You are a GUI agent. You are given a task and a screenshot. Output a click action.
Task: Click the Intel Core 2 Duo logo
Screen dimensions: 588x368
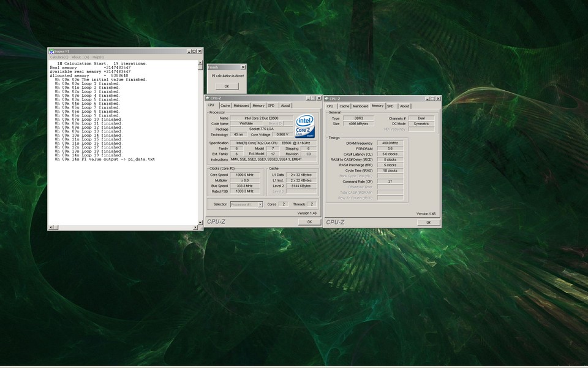click(x=304, y=126)
